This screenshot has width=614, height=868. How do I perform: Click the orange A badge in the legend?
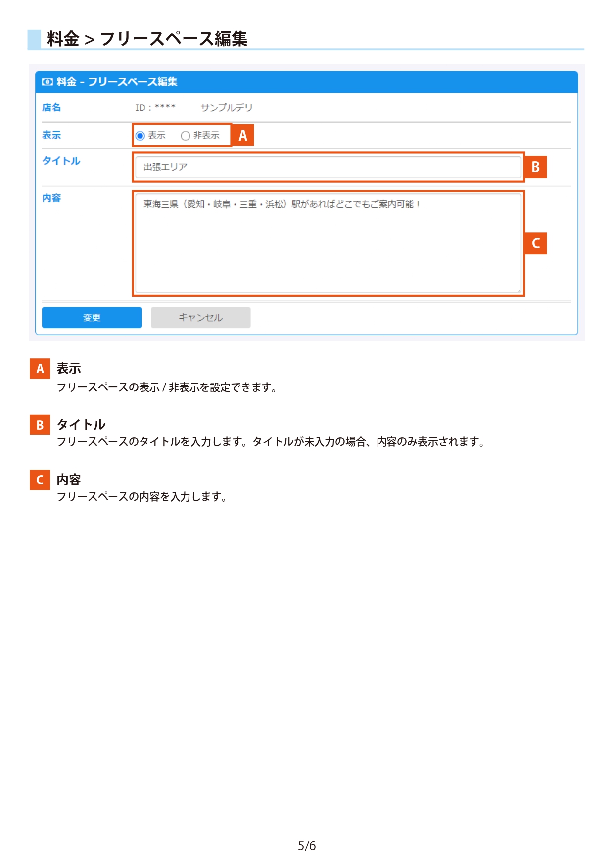40,369
